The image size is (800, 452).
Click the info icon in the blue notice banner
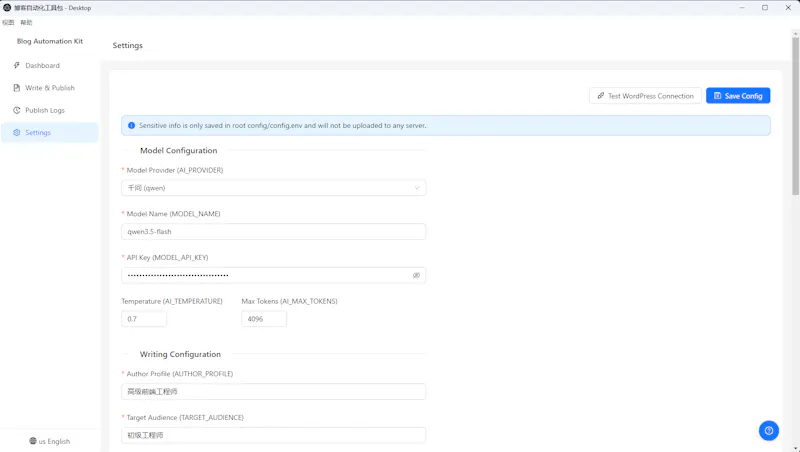tap(131, 125)
